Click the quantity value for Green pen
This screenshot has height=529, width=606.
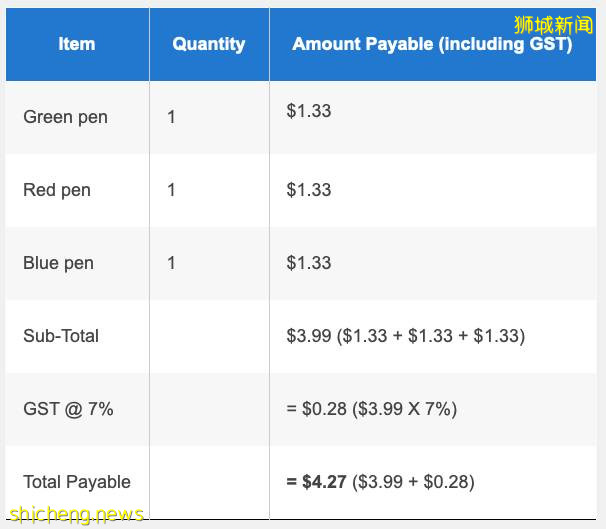pos(171,117)
